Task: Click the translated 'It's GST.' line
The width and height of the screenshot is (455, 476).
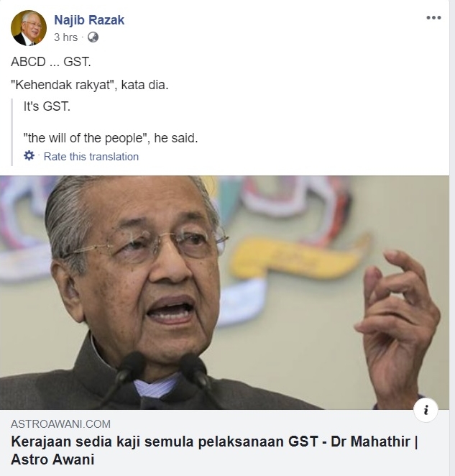Action: (x=47, y=106)
